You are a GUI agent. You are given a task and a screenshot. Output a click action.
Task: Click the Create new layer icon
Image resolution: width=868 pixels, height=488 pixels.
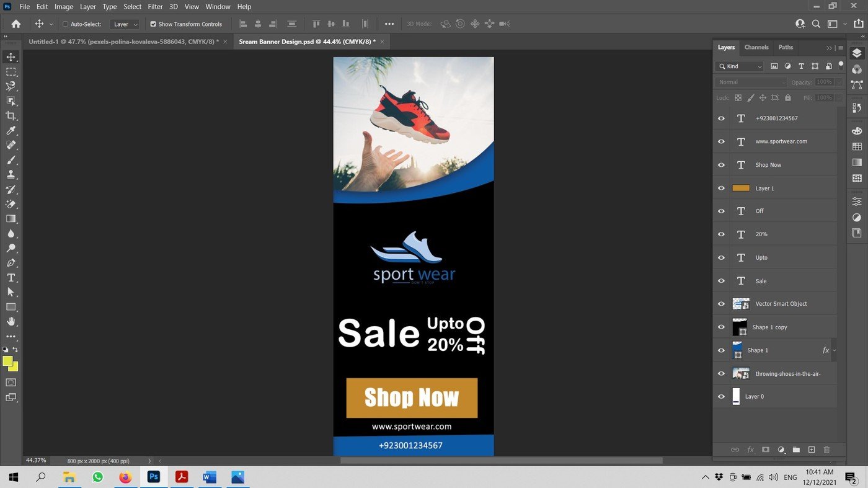812,450
